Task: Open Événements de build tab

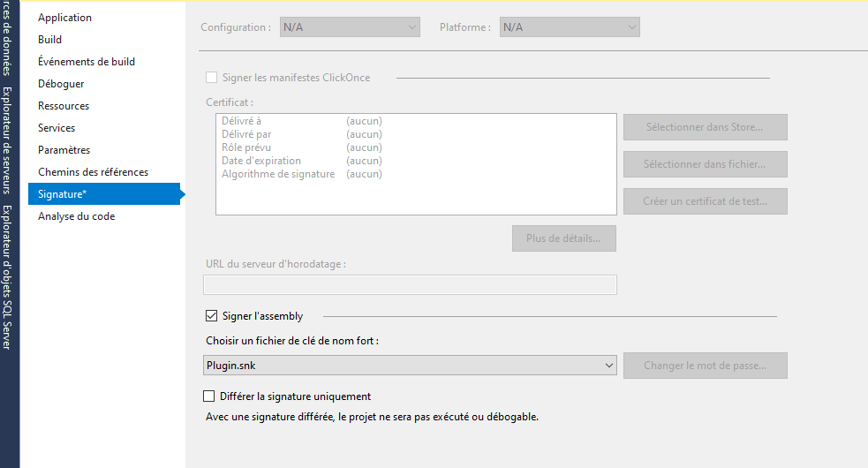Action: pos(86,62)
